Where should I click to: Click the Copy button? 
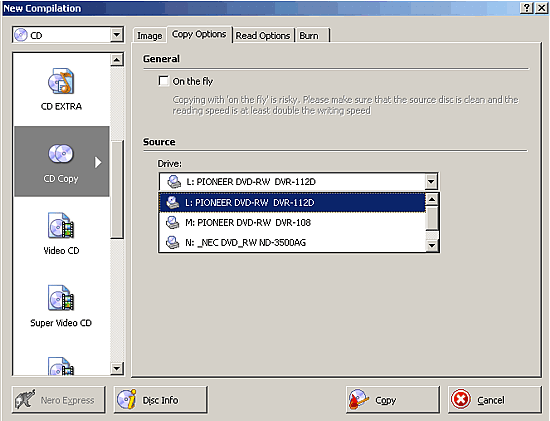pyautogui.click(x=393, y=400)
